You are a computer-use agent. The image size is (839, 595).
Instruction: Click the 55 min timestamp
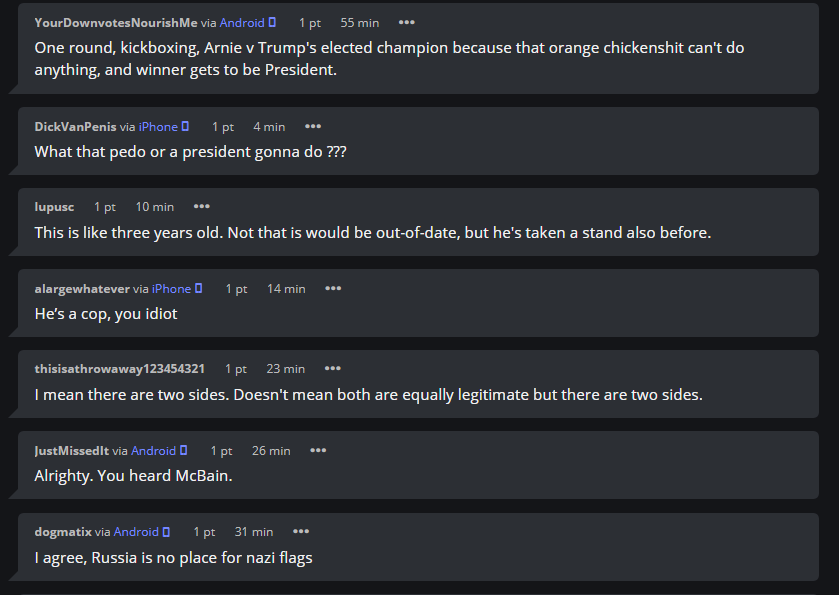tap(360, 23)
